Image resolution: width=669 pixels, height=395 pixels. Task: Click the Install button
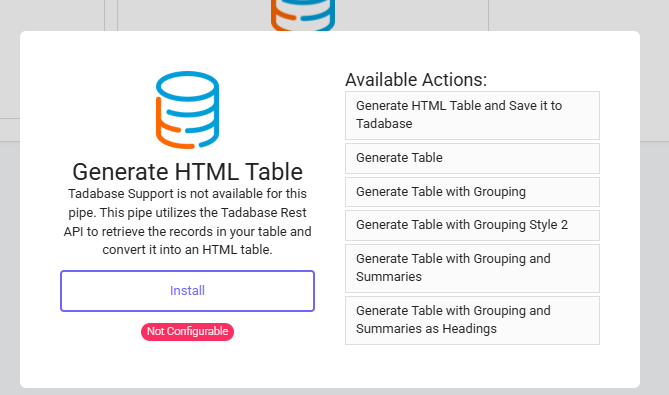pos(187,291)
